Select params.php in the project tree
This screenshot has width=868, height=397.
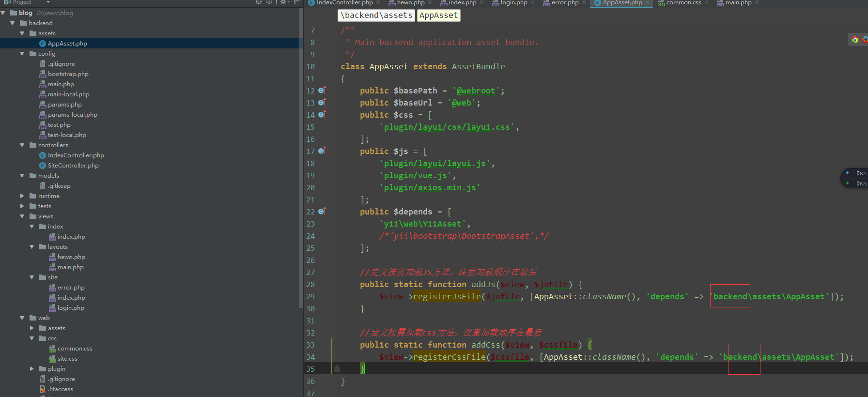[x=64, y=105]
